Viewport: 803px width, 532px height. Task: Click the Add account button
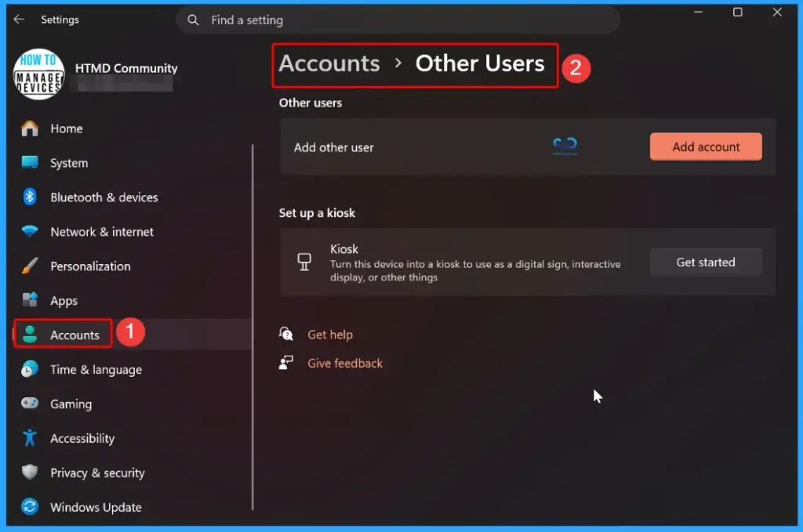click(705, 147)
